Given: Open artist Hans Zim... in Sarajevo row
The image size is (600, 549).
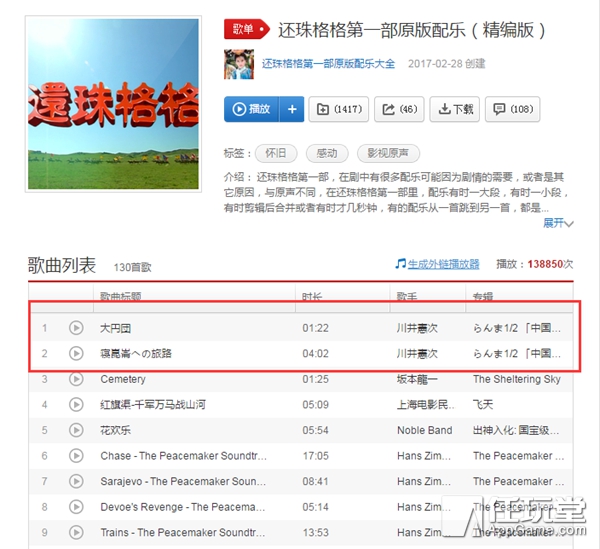Looking at the screenshot, I should (424, 481).
